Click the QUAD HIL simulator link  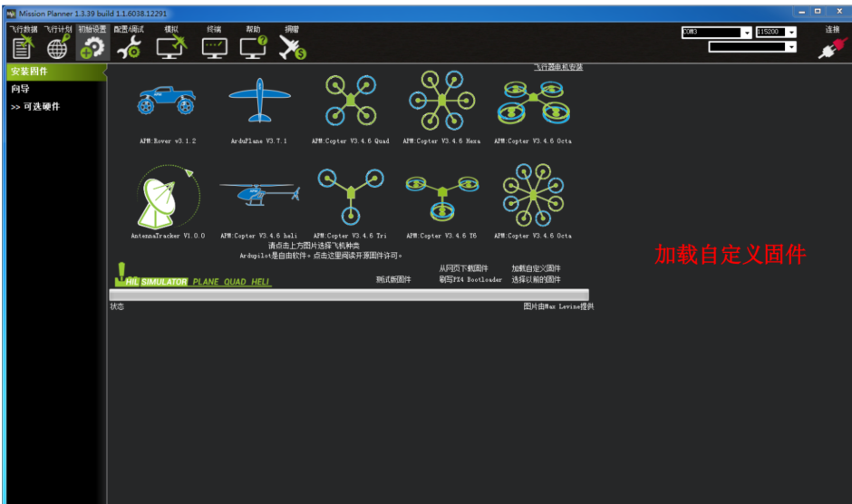pos(235,282)
